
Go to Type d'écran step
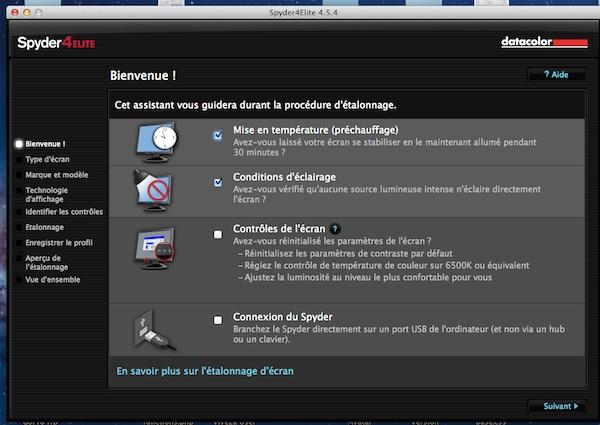click(x=47, y=159)
